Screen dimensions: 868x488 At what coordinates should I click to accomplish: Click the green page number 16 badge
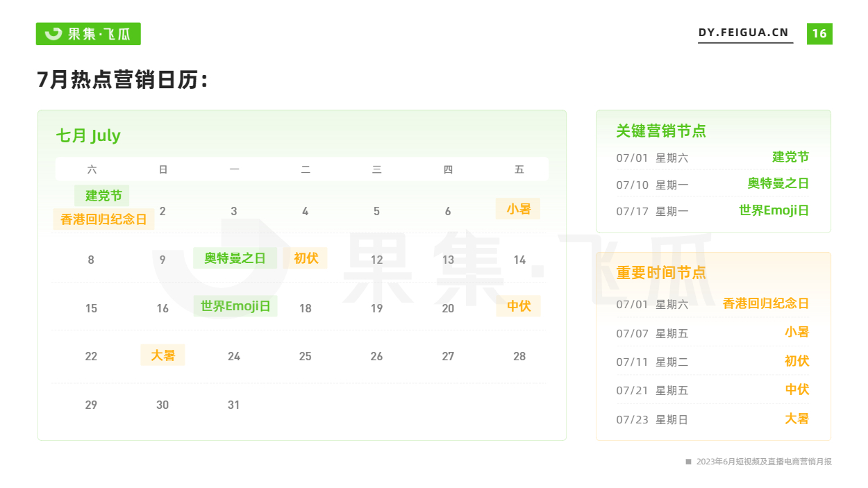tap(819, 33)
